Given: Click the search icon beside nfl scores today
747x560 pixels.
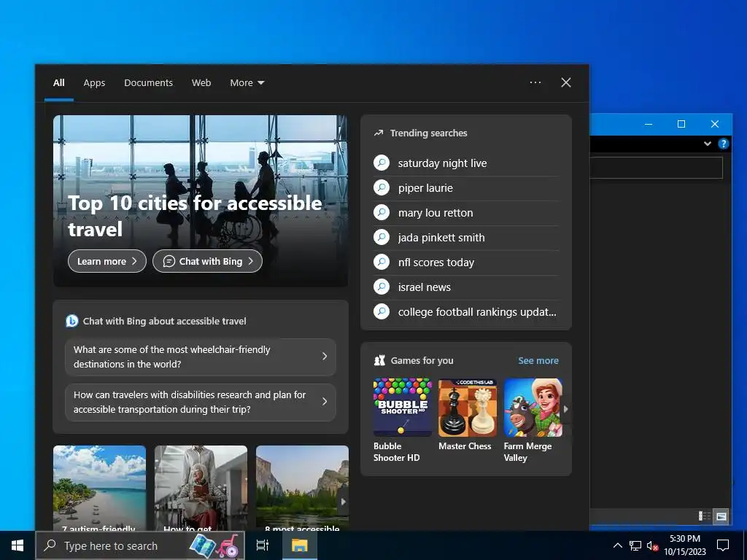Looking at the screenshot, I should pyautogui.click(x=382, y=262).
